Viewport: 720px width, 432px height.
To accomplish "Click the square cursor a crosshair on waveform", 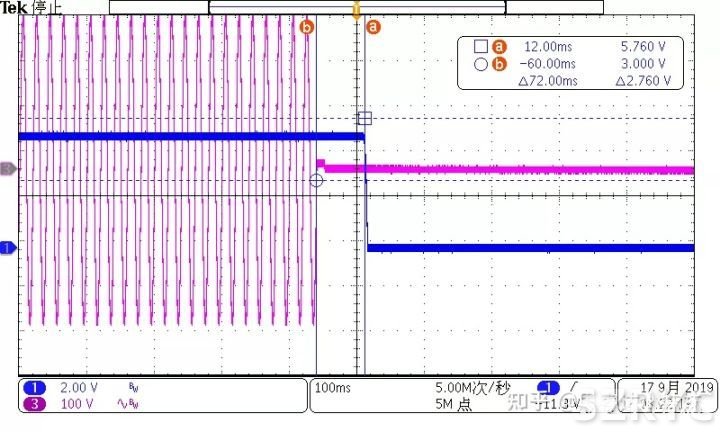I will pos(365,118).
